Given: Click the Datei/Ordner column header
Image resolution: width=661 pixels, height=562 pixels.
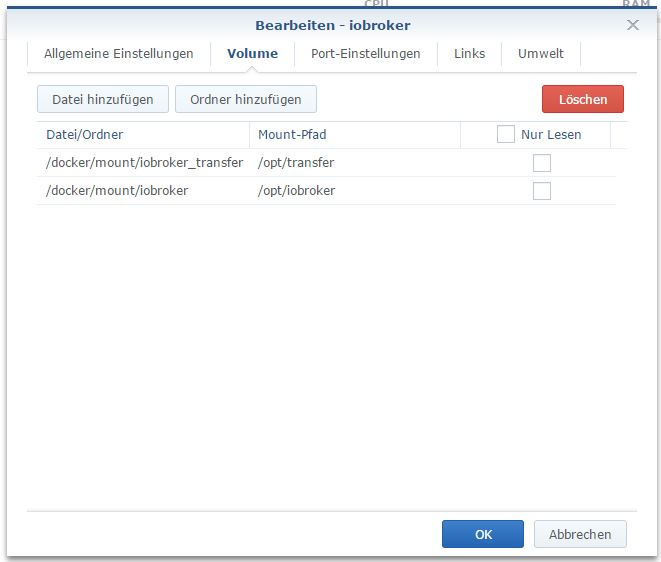Looking at the screenshot, I should 143,135.
